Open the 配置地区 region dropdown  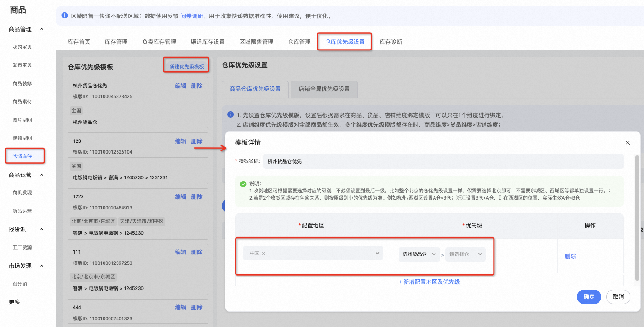pos(313,253)
